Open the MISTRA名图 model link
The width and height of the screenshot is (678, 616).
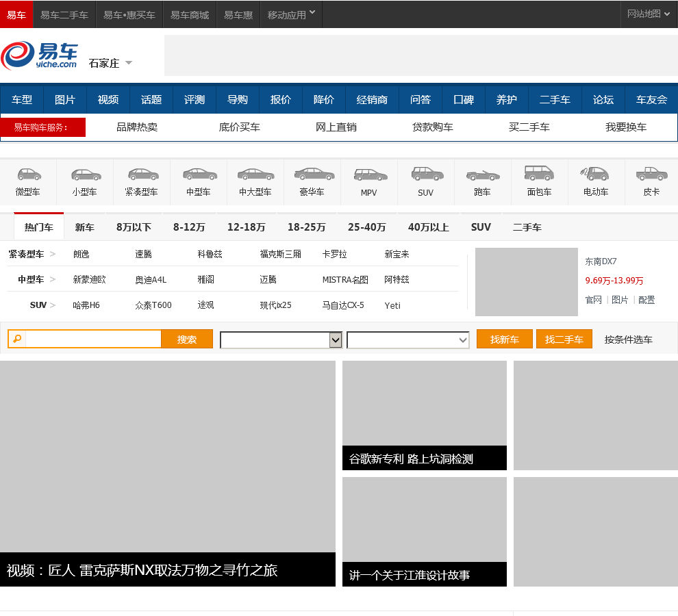coord(345,279)
